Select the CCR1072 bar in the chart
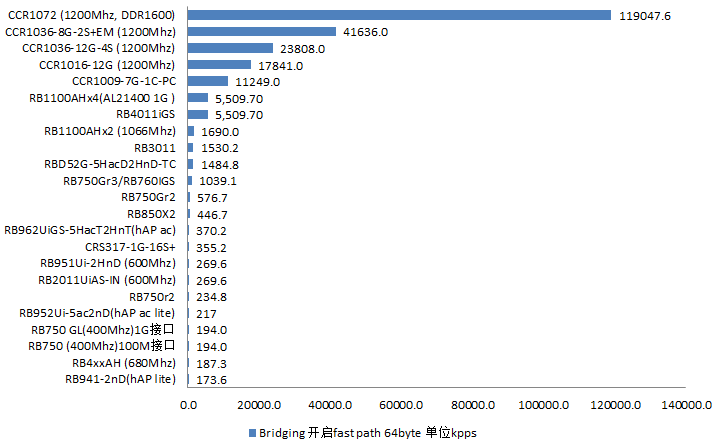The height and width of the screenshot is (446, 715). pos(399,15)
